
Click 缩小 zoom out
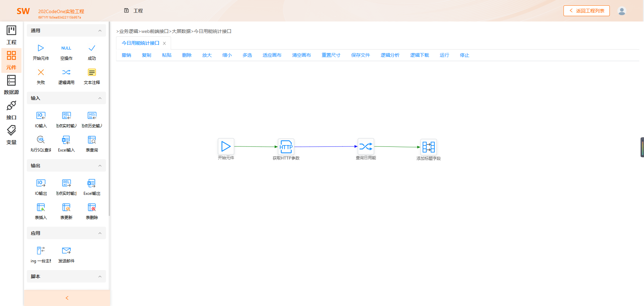coord(227,55)
